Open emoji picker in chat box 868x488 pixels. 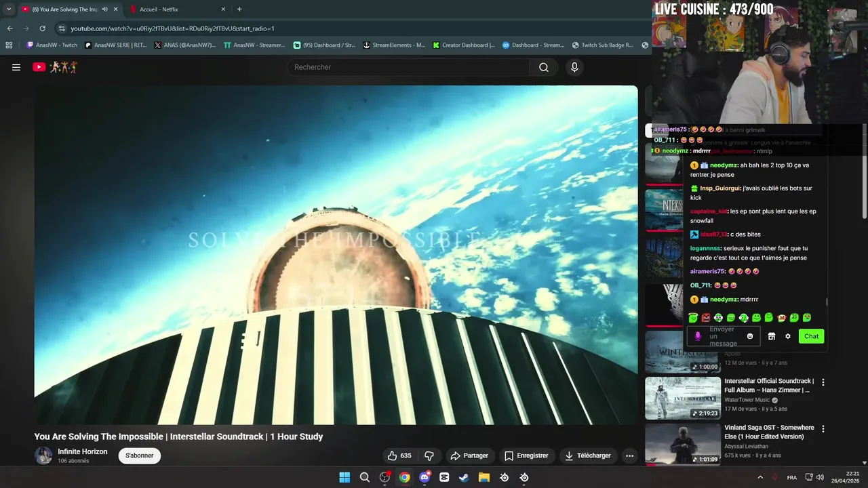(750, 336)
